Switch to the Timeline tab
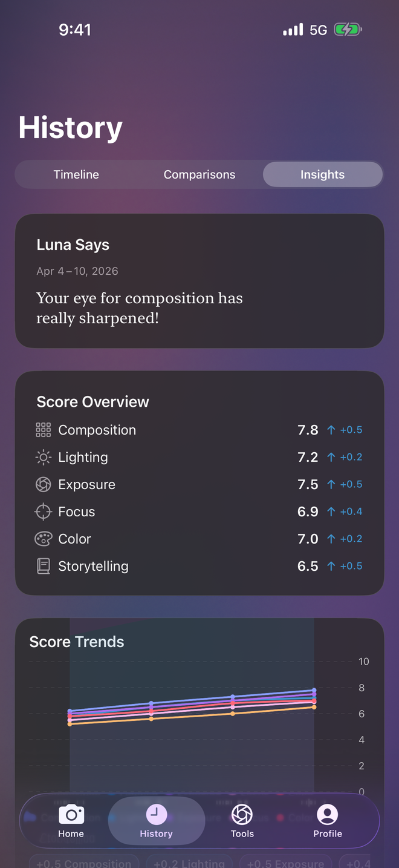The width and height of the screenshot is (399, 868). coord(76,174)
